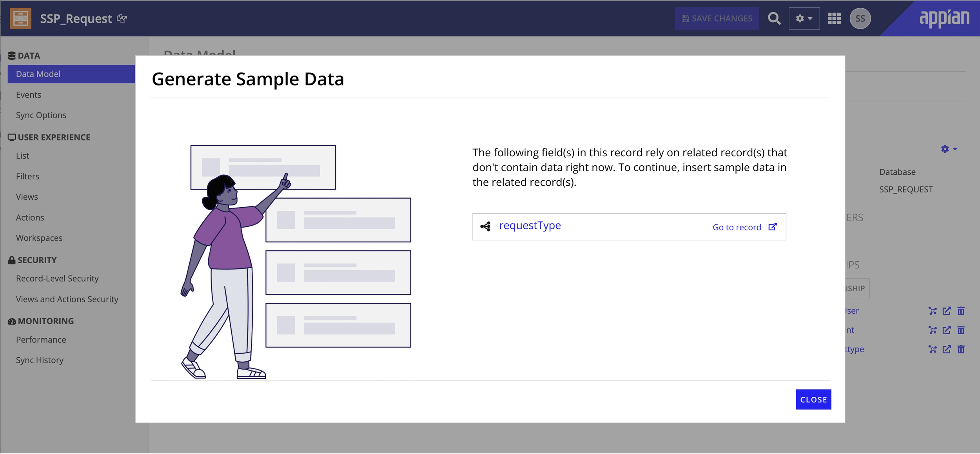Open the settings gear dropdown in the top bar

pyautogui.click(x=804, y=18)
